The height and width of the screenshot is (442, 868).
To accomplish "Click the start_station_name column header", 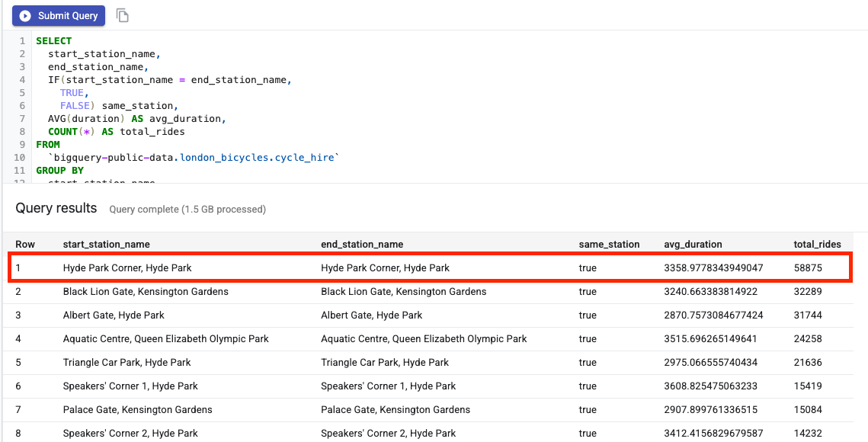I will coord(106,245).
